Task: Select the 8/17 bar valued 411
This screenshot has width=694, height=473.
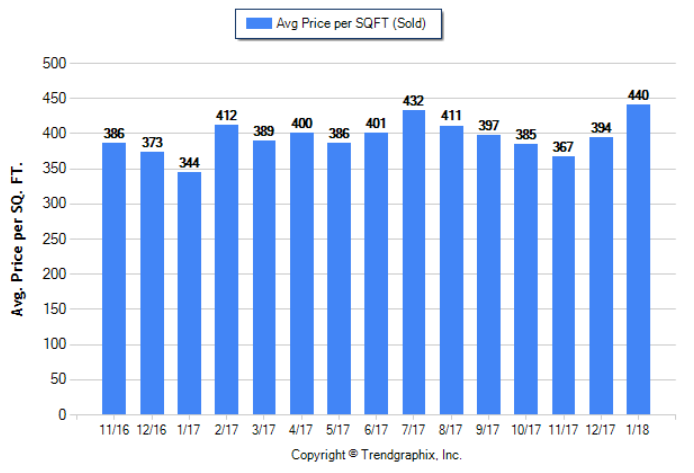Action: pos(451,270)
